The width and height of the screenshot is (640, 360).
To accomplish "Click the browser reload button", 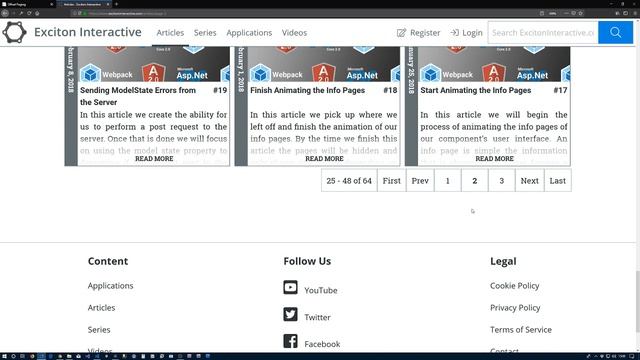I will tap(29, 13).
